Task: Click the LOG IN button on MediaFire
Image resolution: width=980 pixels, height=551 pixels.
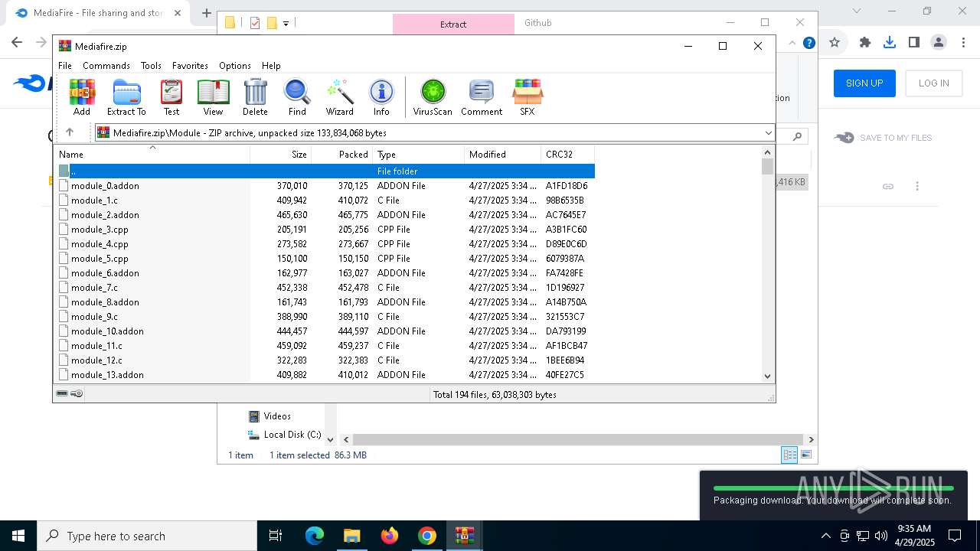Action: 933,83
